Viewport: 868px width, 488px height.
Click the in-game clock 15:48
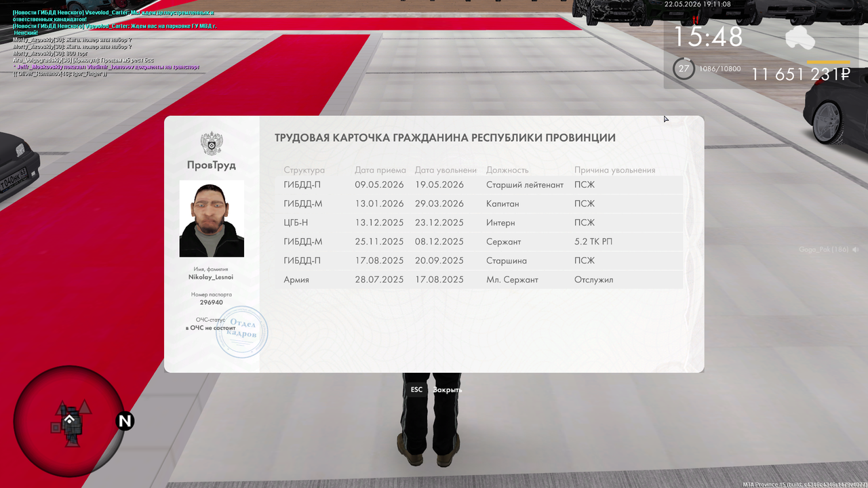click(708, 37)
